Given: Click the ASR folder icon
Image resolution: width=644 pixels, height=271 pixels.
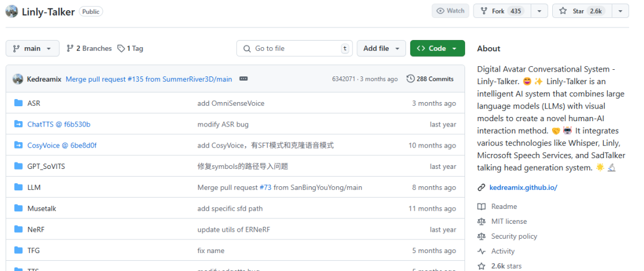Looking at the screenshot, I should click(x=18, y=103).
